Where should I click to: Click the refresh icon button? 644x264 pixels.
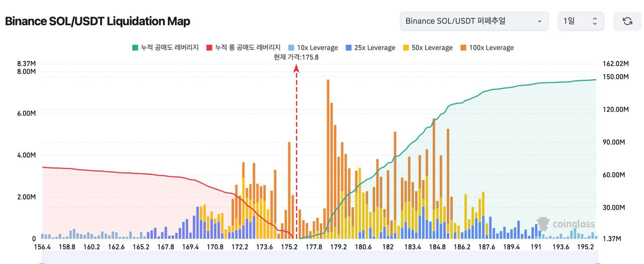click(627, 21)
